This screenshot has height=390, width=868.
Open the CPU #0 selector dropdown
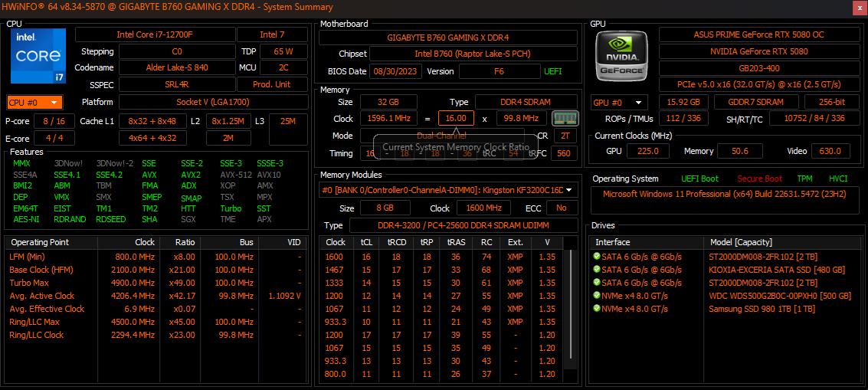tap(34, 103)
